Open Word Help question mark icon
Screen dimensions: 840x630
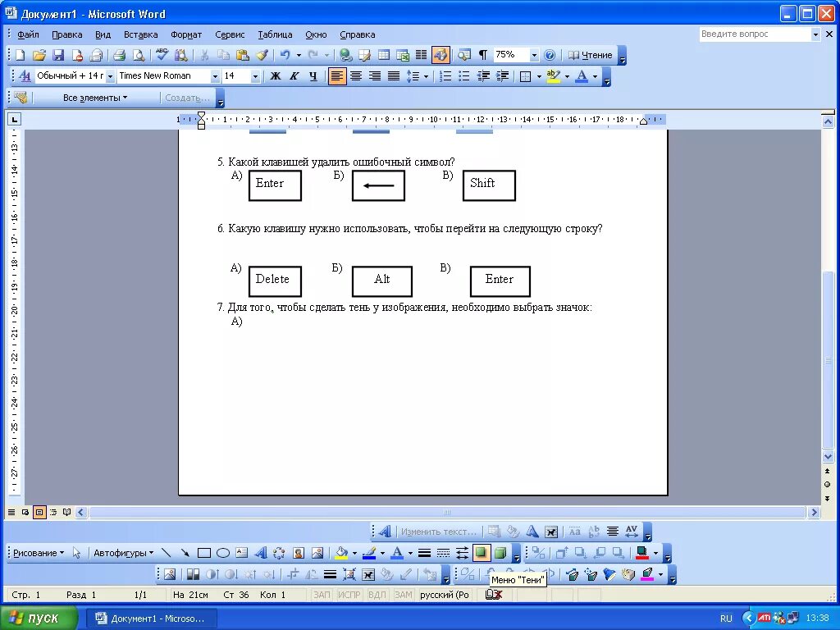click(550, 55)
